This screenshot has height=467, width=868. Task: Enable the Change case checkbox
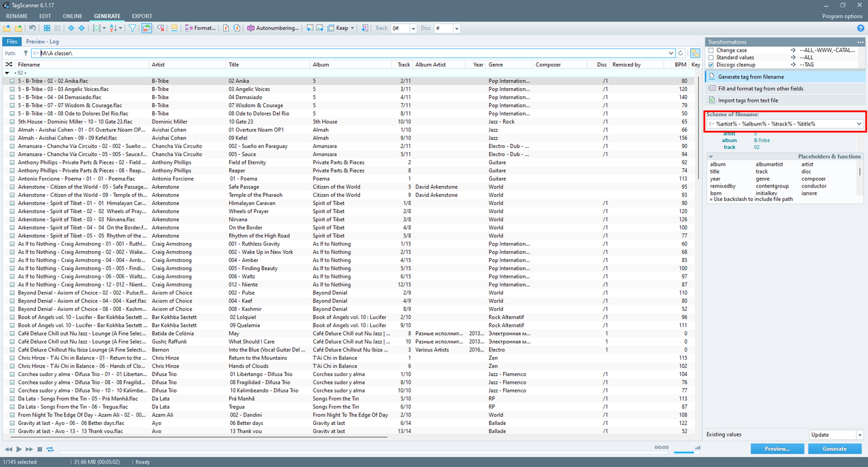tap(711, 50)
